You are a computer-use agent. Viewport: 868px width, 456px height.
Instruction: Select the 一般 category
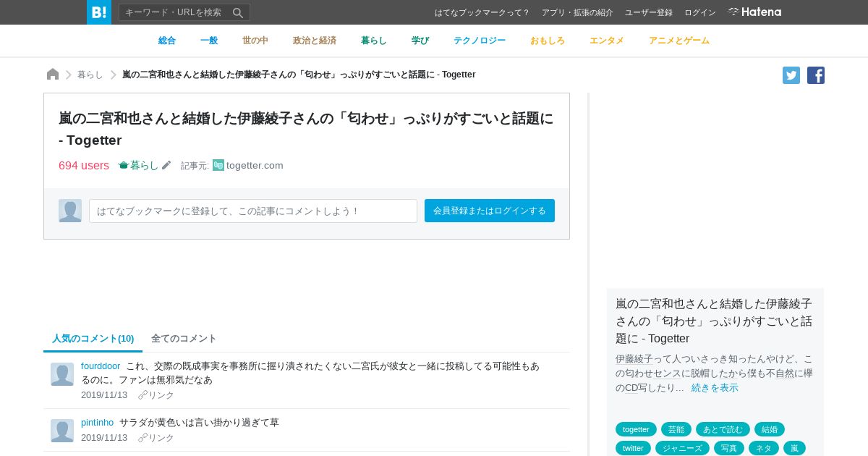click(x=209, y=41)
